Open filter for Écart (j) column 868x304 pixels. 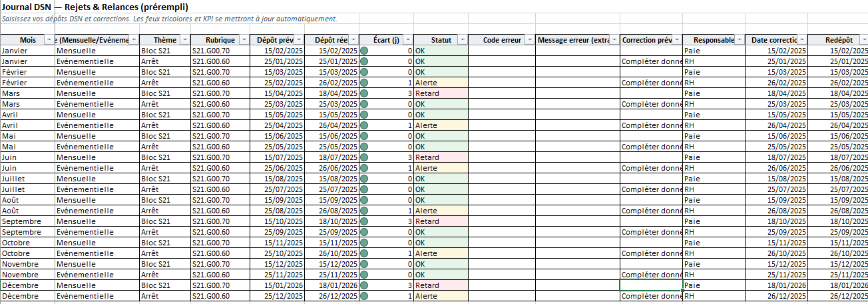tap(407, 40)
